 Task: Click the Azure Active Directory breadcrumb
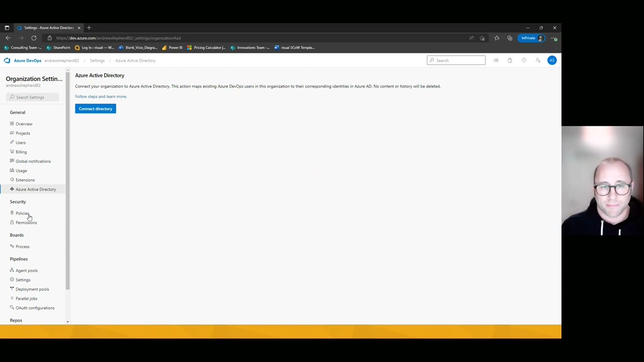click(x=135, y=60)
